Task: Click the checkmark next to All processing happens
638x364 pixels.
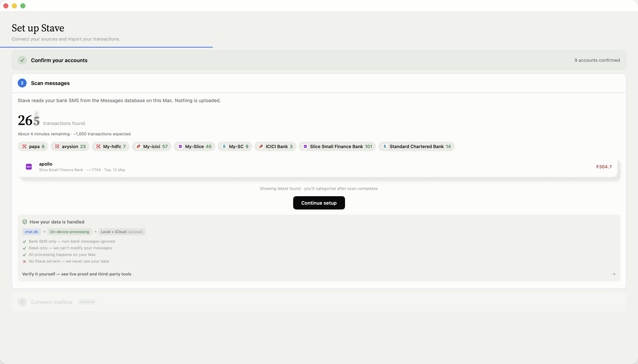Action: coord(24,255)
